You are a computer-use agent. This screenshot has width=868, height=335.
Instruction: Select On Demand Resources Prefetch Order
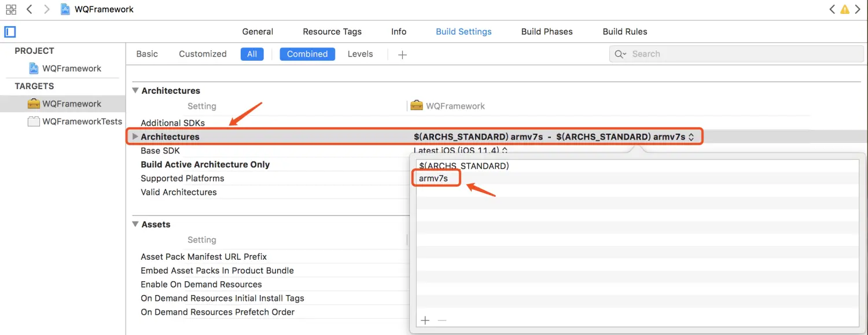coord(218,312)
